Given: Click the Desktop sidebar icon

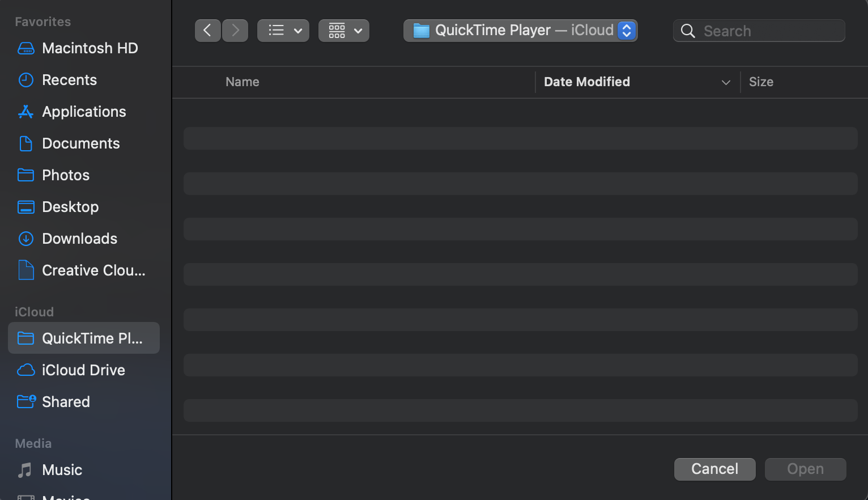Looking at the screenshot, I should (x=26, y=207).
